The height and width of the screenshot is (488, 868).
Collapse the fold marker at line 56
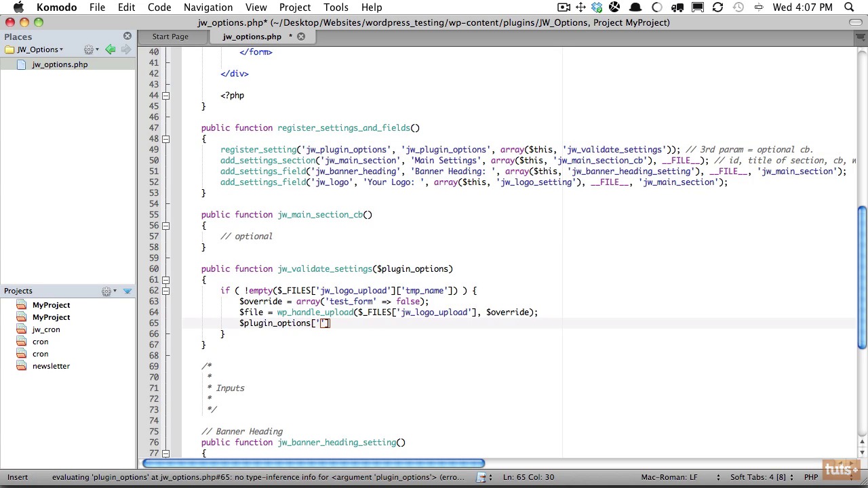click(165, 226)
